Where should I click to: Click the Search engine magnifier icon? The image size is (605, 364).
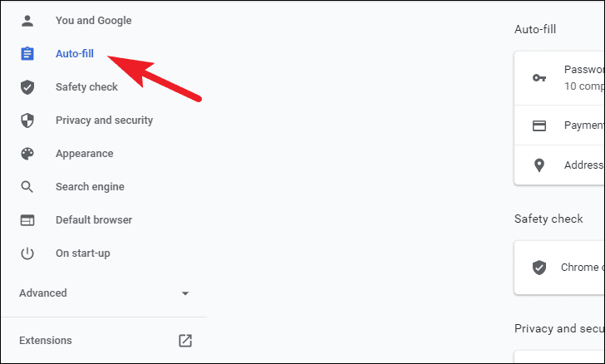pyautogui.click(x=27, y=187)
